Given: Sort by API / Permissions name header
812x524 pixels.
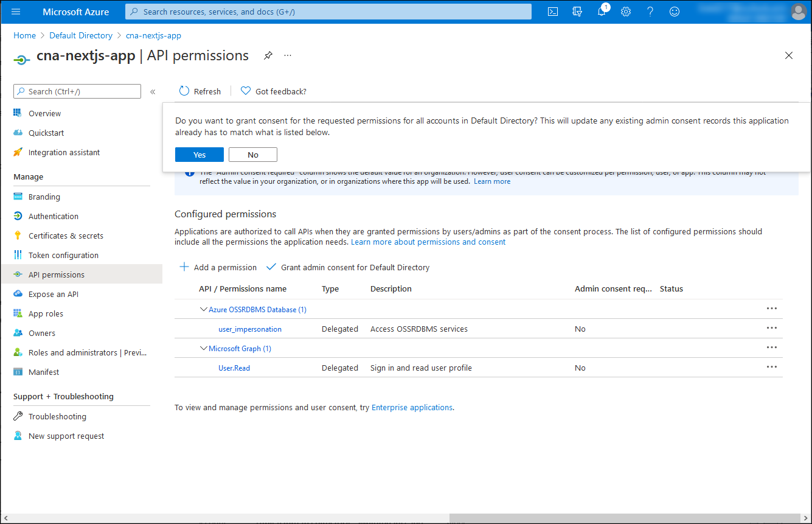Looking at the screenshot, I should pyautogui.click(x=243, y=288).
